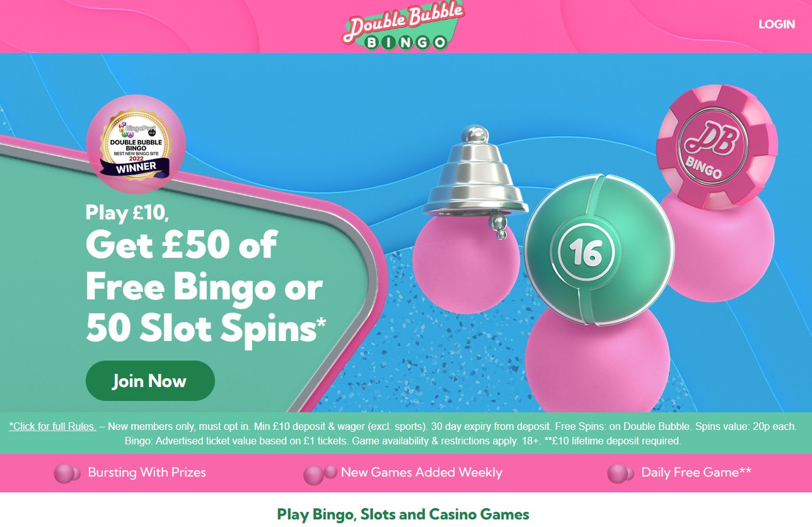Click the Play Bingo, Slots and Casino Games heading
Screen dimensions: 812x527
click(x=403, y=514)
